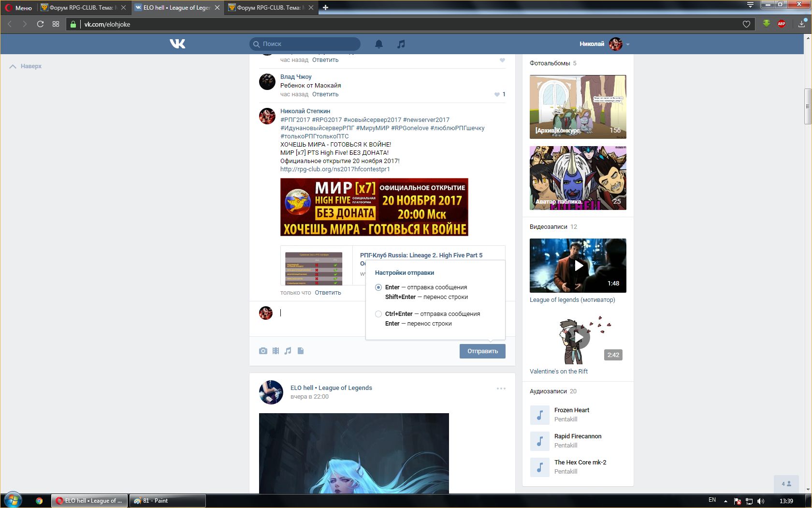812x508 pixels.
Task: Attach a photo with the camera icon
Action: pyautogui.click(x=263, y=351)
